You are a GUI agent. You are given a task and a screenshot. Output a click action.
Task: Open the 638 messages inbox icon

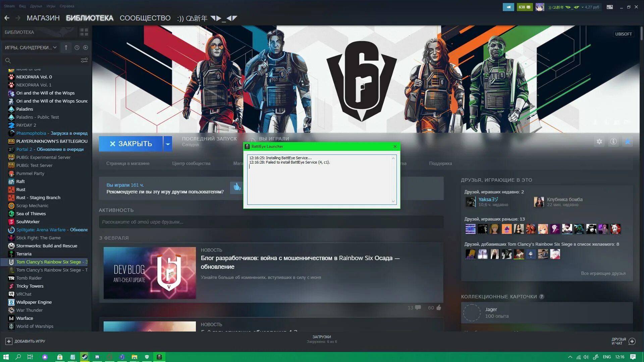coord(525,7)
